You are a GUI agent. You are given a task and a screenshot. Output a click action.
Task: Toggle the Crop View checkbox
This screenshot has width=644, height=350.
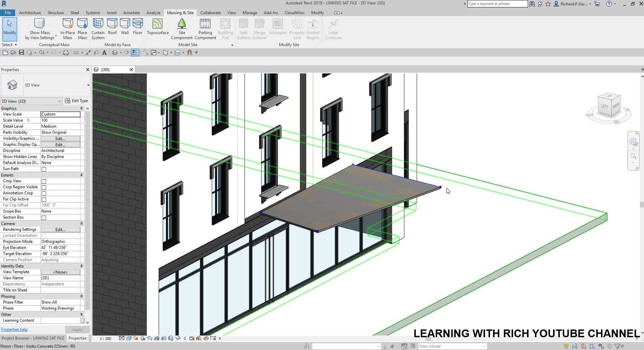44,181
